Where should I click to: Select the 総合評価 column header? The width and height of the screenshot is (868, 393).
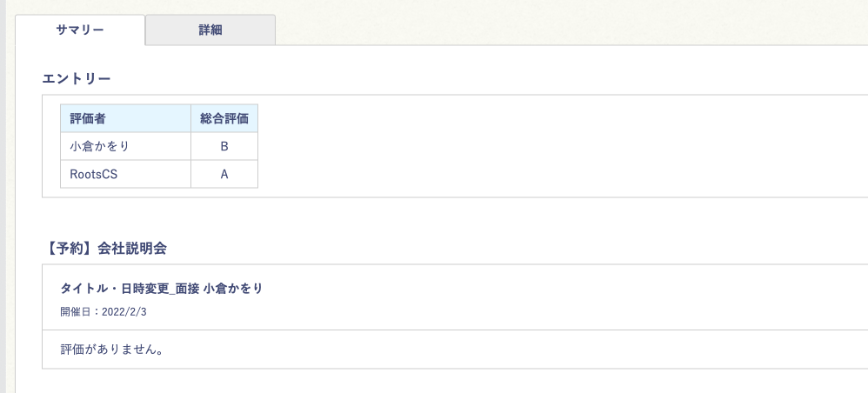[224, 118]
